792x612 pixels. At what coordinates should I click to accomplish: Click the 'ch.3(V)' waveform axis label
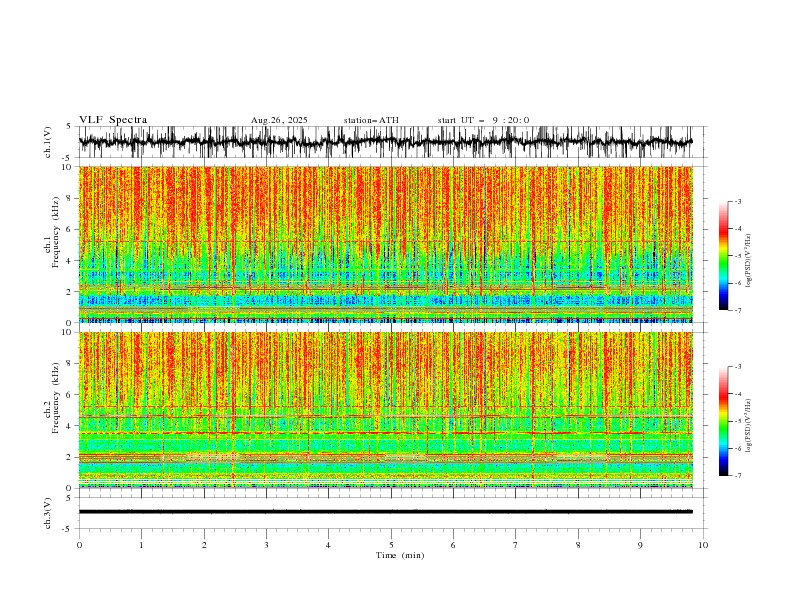coord(48,513)
